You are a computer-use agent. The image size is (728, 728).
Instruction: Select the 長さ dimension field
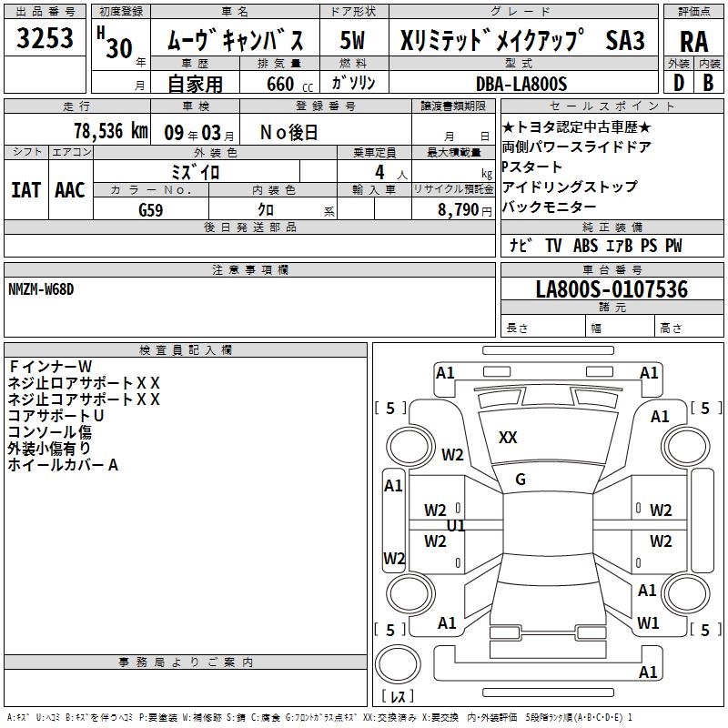pos(542,328)
